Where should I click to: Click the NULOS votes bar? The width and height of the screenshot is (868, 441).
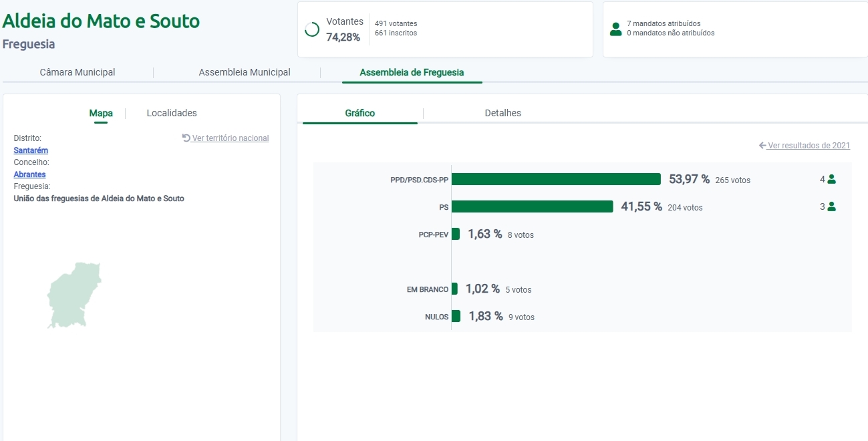[456, 316]
